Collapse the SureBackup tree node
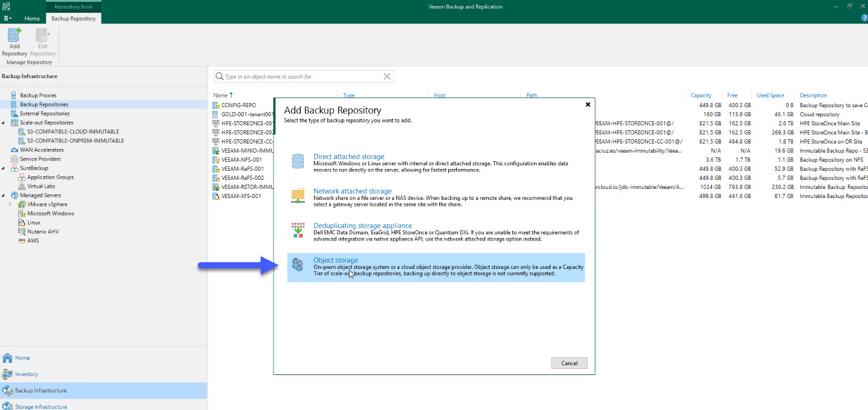Viewport: 868px width, 410px height. tap(3, 168)
